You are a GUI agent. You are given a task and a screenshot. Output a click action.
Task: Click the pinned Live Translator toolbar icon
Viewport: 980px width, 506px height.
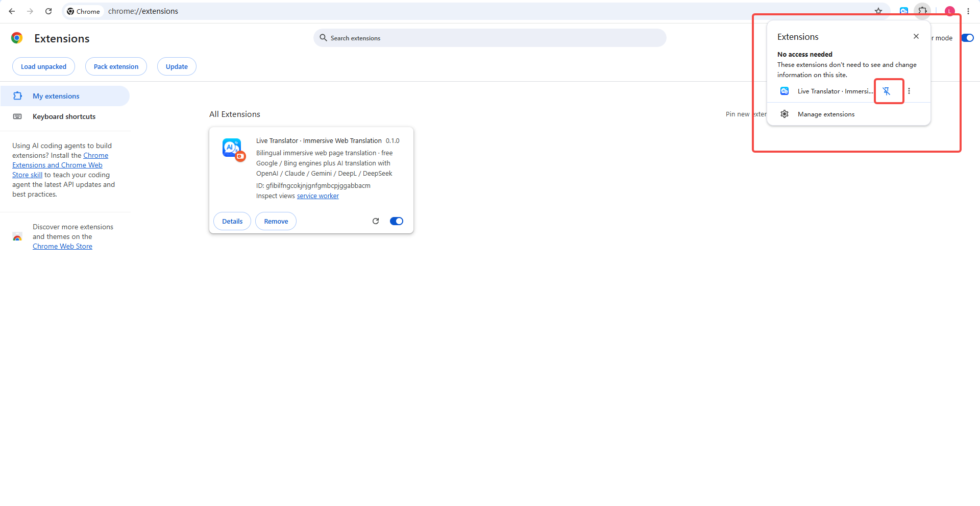904,11
